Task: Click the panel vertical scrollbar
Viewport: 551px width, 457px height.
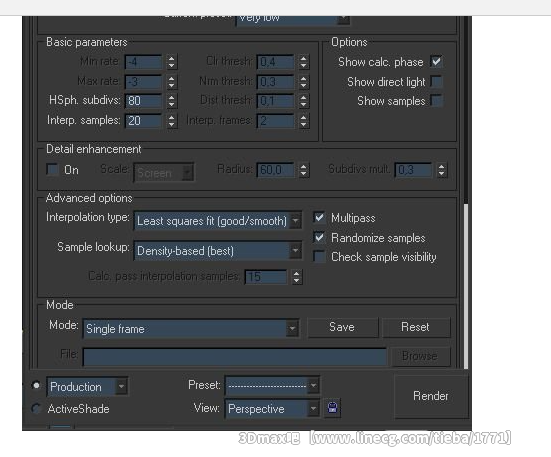Action: pos(466,286)
